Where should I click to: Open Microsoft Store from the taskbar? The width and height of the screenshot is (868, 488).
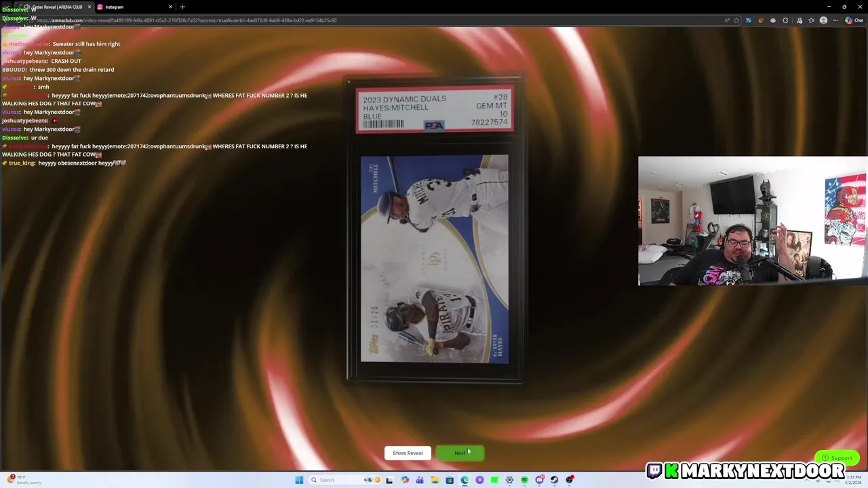(x=450, y=480)
